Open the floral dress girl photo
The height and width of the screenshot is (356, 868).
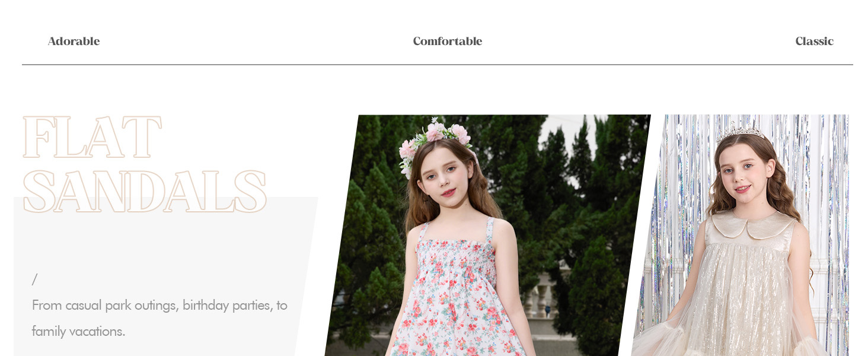[x=487, y=236]
